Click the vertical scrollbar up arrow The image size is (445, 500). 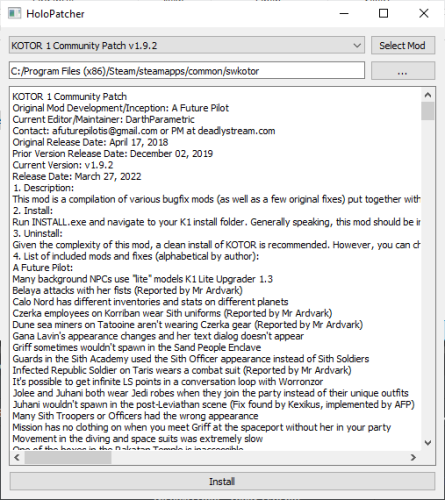[428, 95]
